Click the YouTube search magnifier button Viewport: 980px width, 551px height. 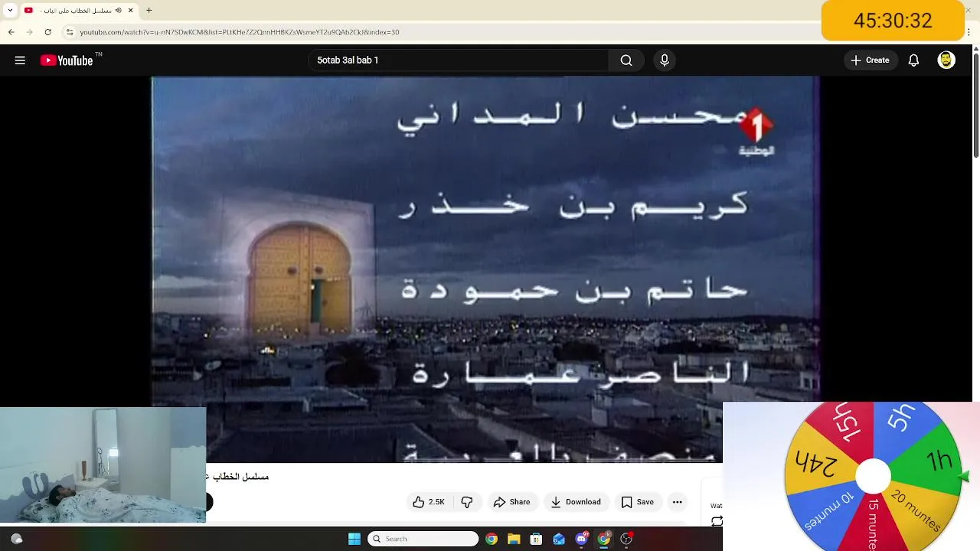pyautogui.click(x=626, y=60)
